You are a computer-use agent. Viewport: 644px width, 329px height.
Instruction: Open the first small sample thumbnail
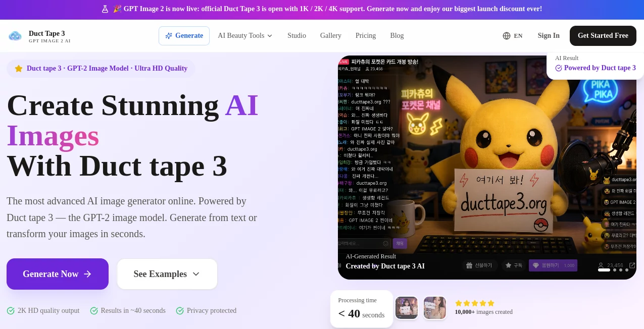click(x=407, y=308)
